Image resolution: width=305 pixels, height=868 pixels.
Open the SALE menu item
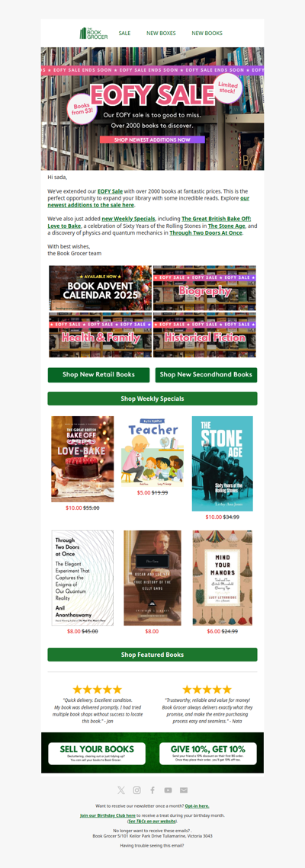124,34
